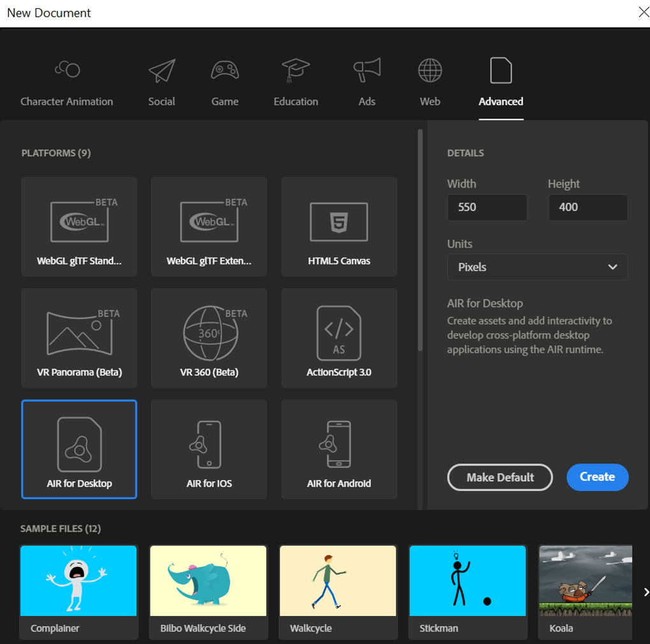The width and height of the screenshot is (650, 644).
Task: Select the AIR for Android platform
Action: (338, 449)
